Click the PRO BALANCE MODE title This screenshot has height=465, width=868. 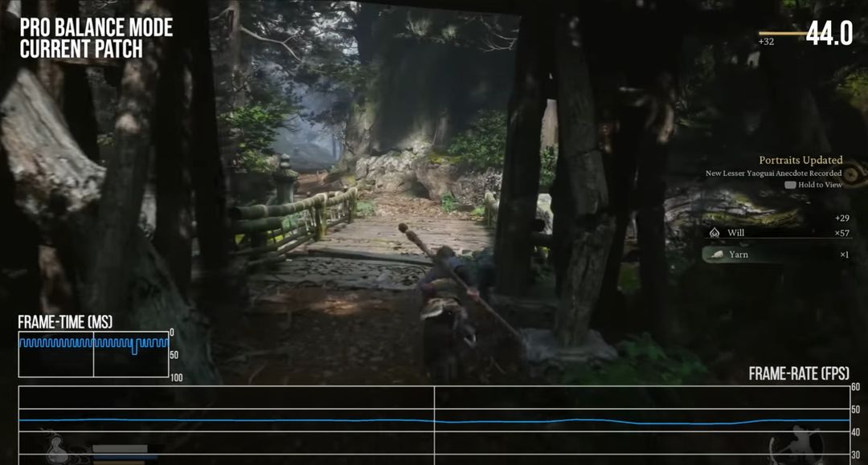[96, 27]
